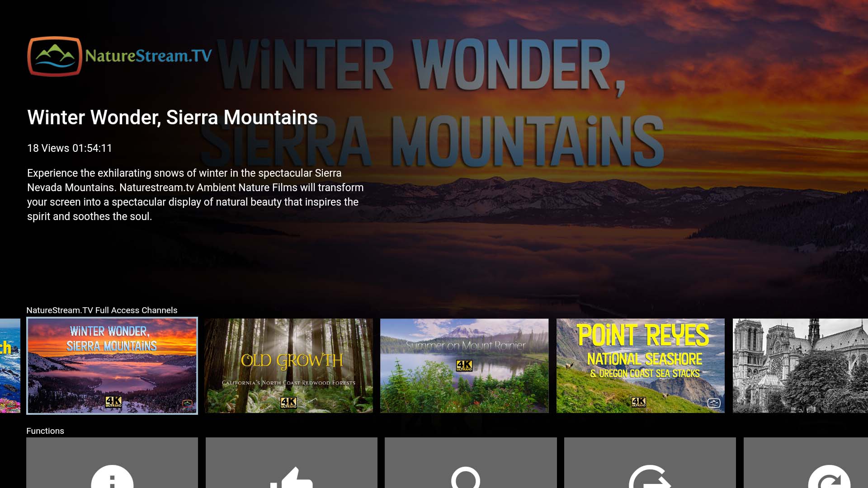This screenshot has width=868, height=488.
Task: Open the info function tile
Action: (x=112, y=463)
